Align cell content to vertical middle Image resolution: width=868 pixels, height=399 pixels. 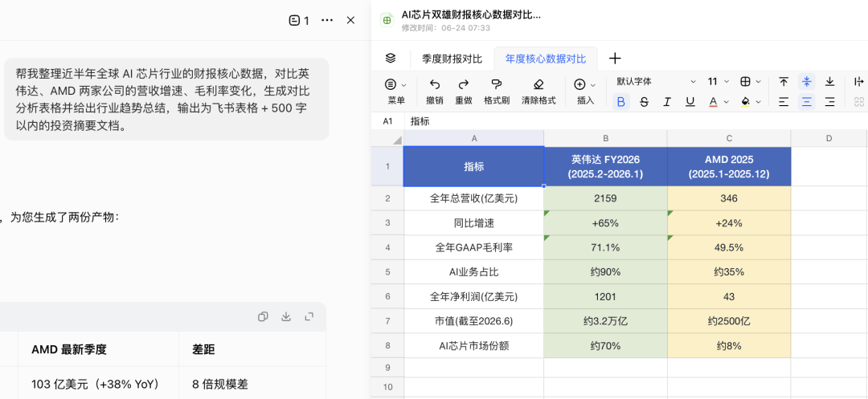click(807, 82)
